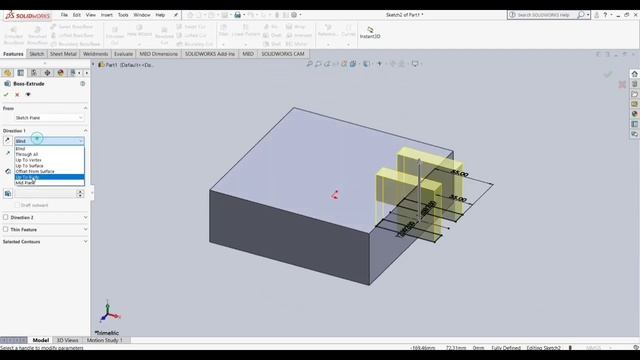Open Boss-Extrude help icon
Screen dimensions: 640x360
click(x=82, y=84)
